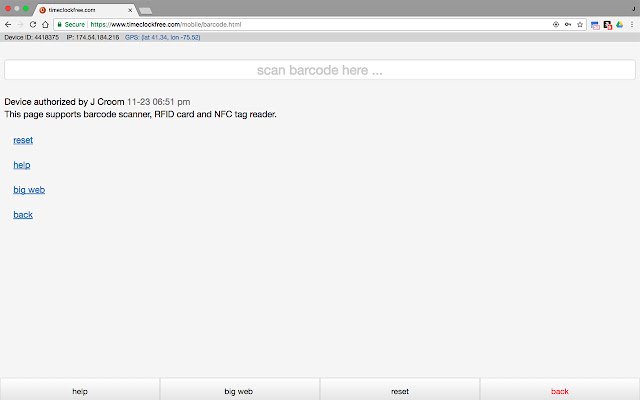The width and height of the screenshot is (640, 400).
Task: Click the macOS red close window button
Action: pyautogui.click(x=8, y=9)
